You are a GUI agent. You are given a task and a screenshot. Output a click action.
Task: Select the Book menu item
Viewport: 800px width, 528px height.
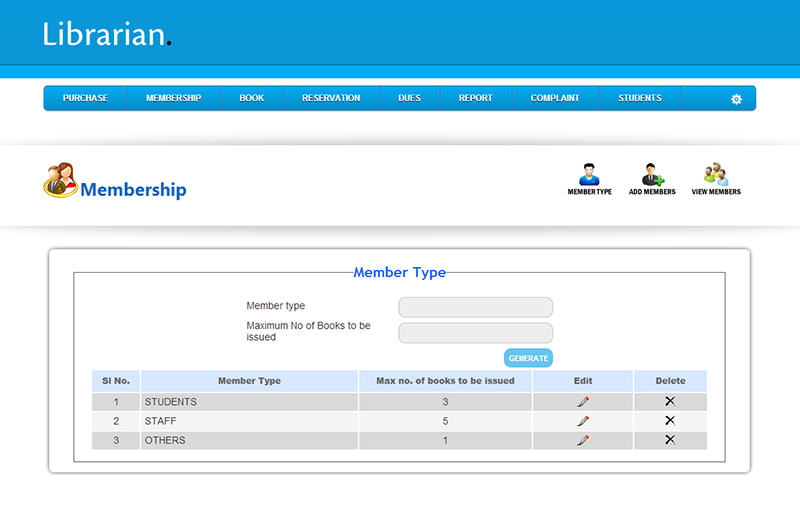252,99
